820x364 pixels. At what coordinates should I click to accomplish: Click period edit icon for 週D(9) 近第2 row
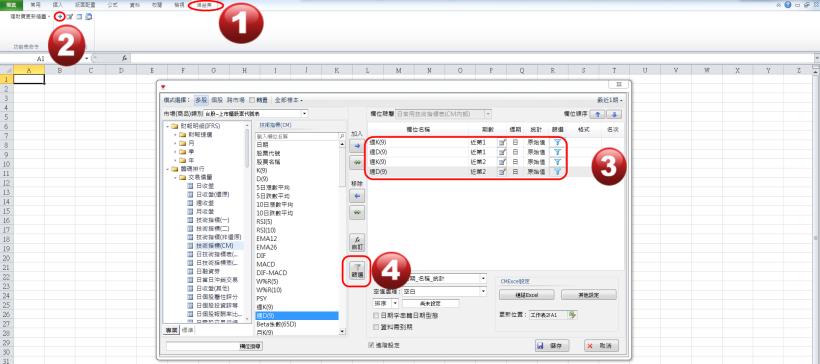tap(502, 171)
